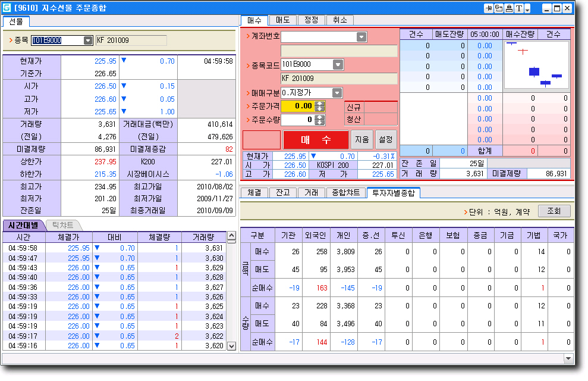
Task: Click the 지움 button
Action: [x=361, y=140]
